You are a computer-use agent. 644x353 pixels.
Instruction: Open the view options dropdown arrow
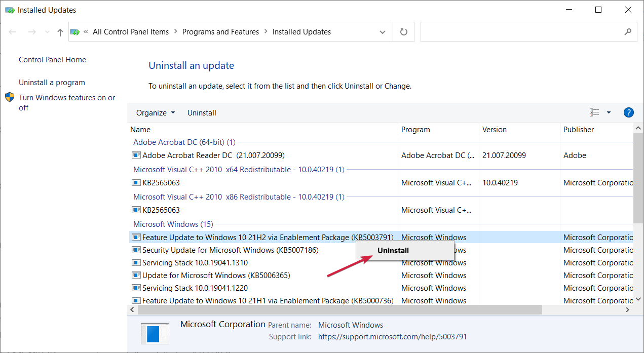pos(609,112)
